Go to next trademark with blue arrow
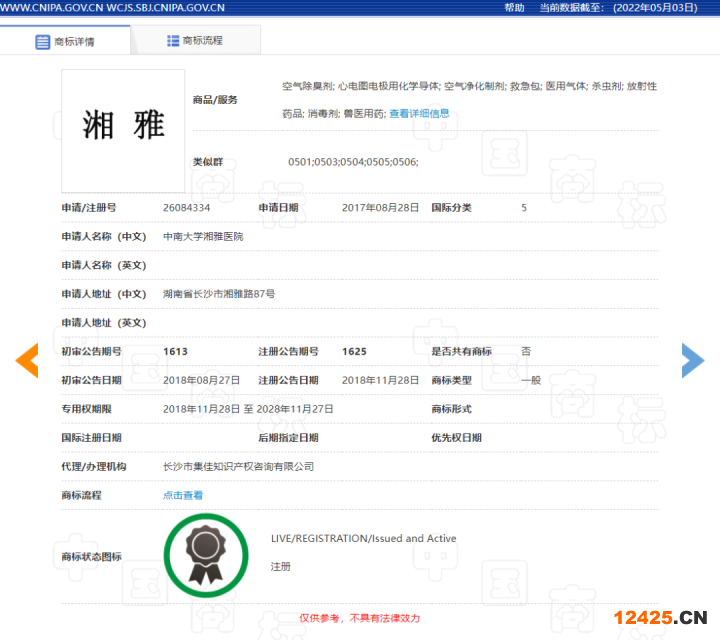The image size is (720, 640). (x=693, y=360)
